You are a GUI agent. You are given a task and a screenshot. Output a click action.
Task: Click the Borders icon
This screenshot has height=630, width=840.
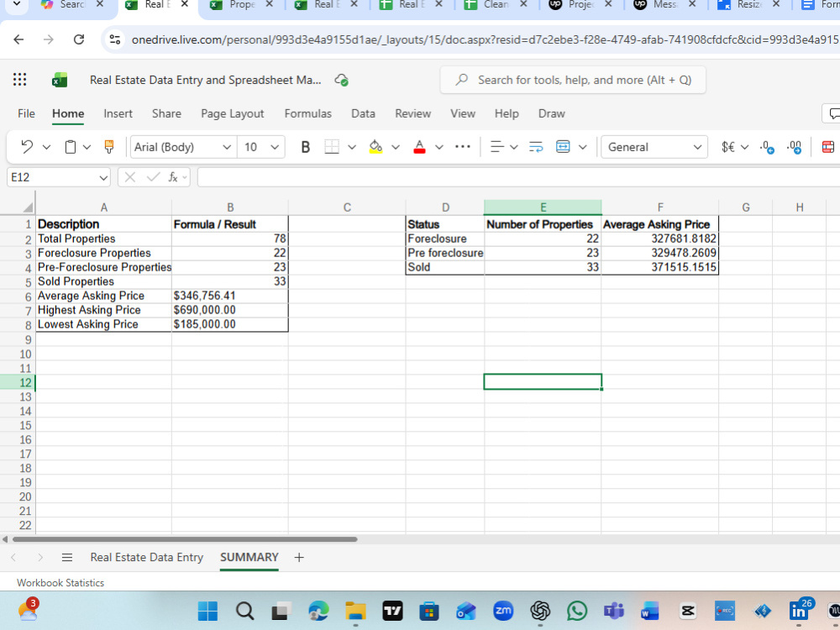pos(332,147)
